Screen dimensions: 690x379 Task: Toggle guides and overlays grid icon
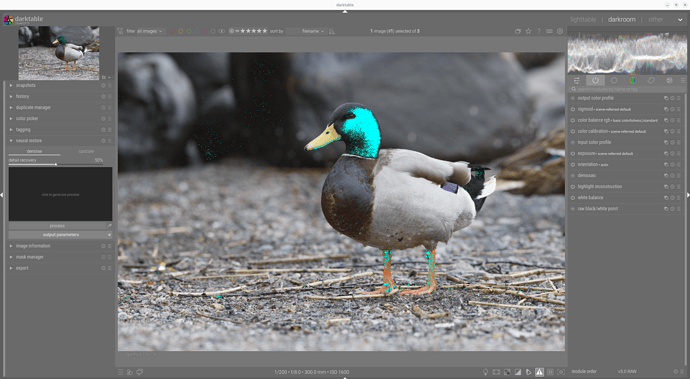tap(550, 372)
